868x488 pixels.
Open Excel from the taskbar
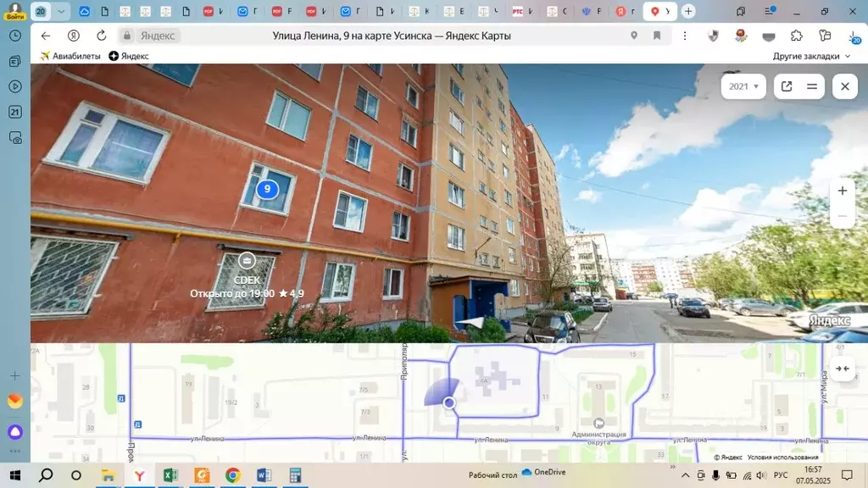pos(170,475)
